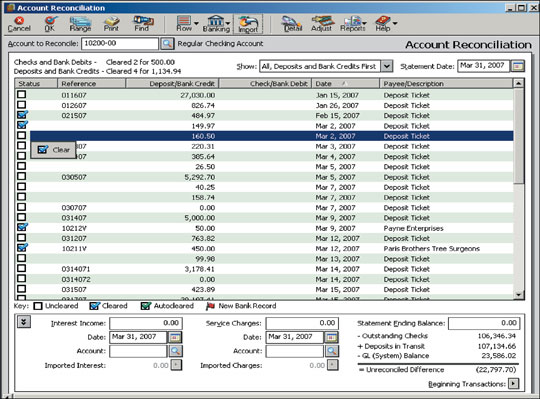The image size is (540, 399).
Task: Sort by the Reference column header
Action: [x=92, y=83]
